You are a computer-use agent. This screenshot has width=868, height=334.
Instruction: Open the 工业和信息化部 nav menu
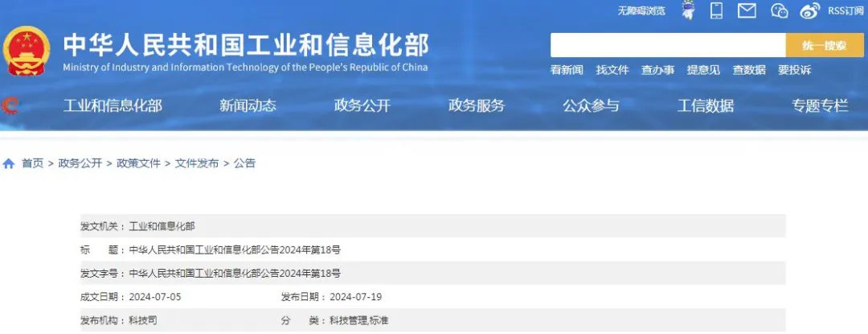113,105
